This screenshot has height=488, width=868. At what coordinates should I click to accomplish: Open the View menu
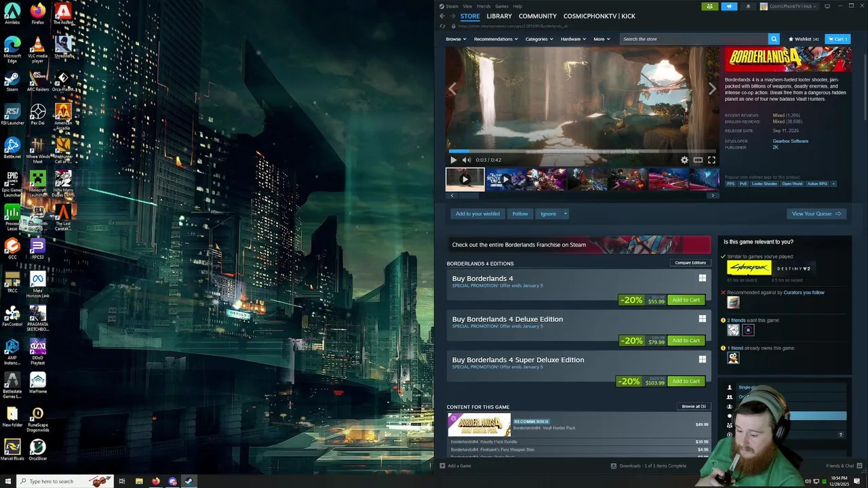pos(467,6)
